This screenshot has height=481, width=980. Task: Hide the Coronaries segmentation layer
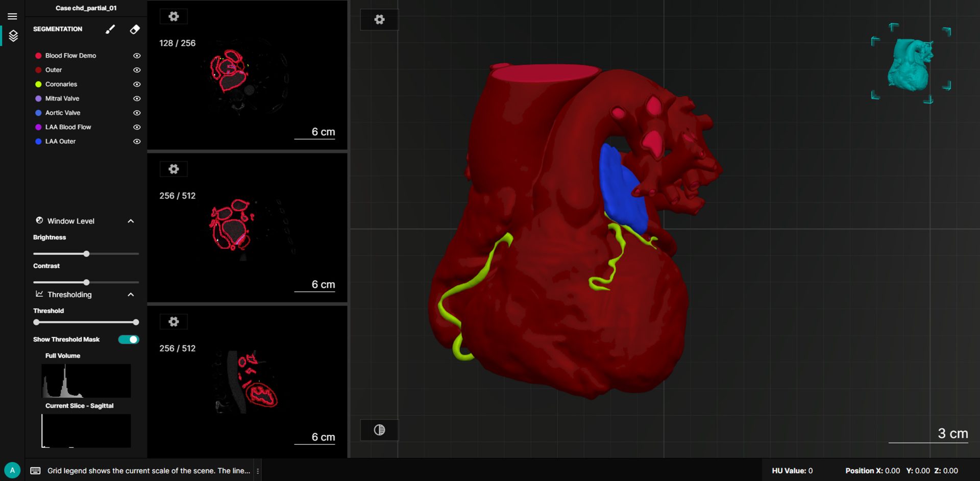137,84
